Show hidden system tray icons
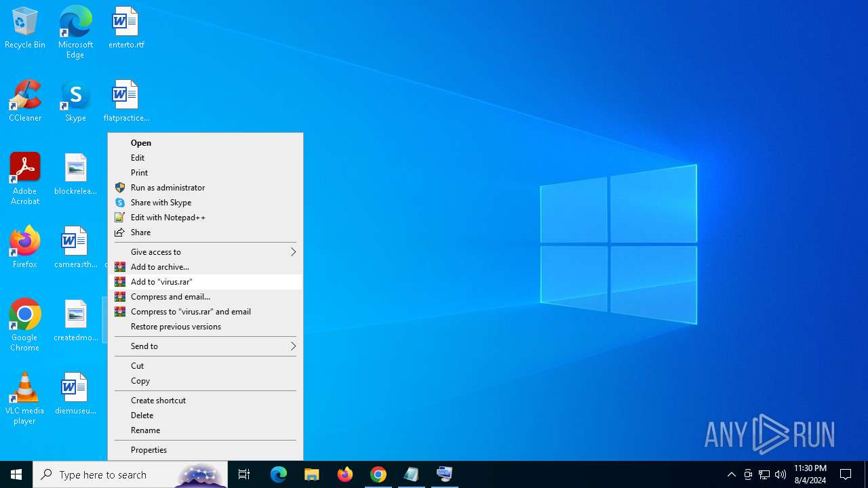 pyautogui.click(x=731, y=474)
